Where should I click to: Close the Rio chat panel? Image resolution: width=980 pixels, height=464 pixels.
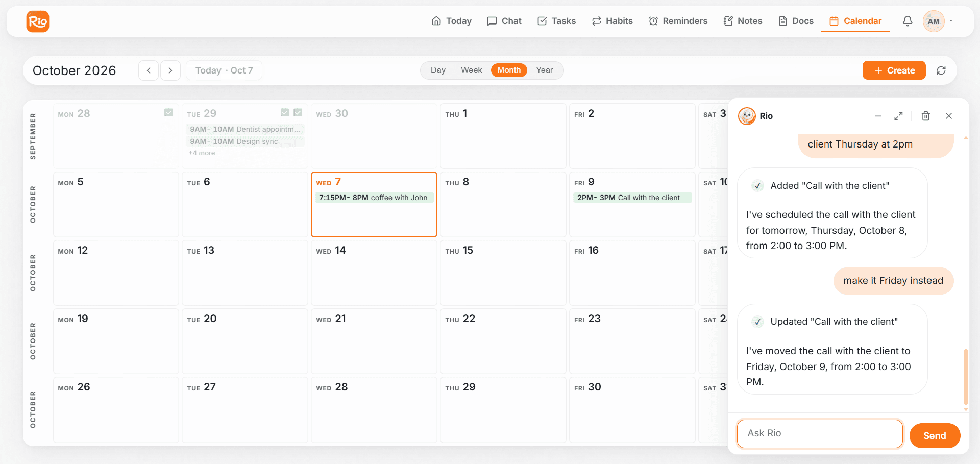[x=949, y=116]
